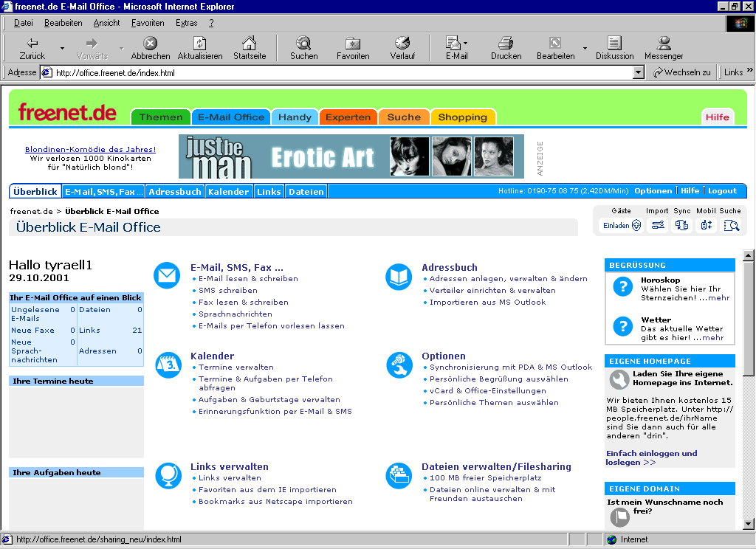The width and height of the screenshot is (756, 549).
Task: Open the Suchen search toolbar icon
Action: [303, 44]
